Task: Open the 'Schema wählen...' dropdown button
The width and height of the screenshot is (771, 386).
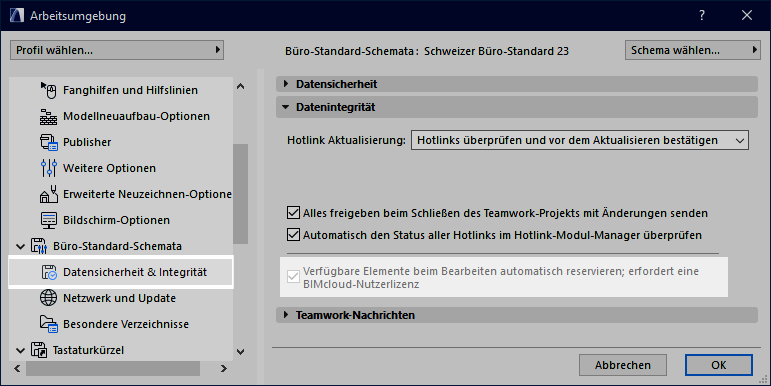Action: [x=692, y=50]
